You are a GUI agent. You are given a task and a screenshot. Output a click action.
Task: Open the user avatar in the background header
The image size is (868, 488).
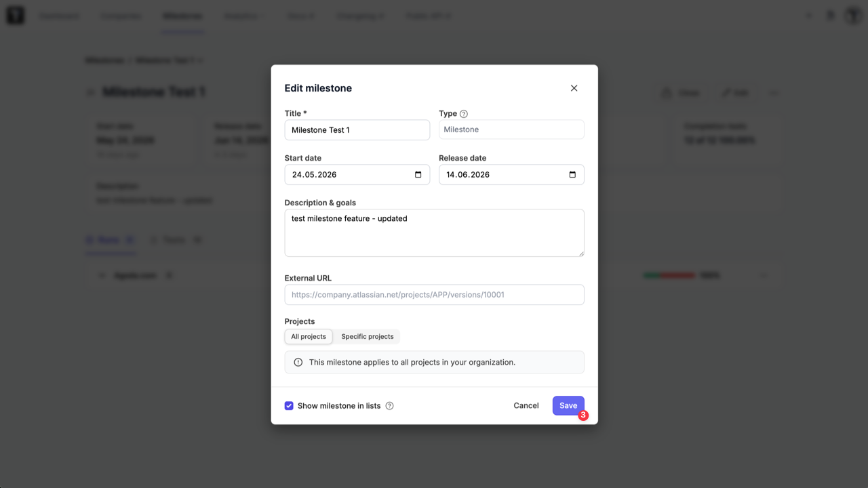point(852,16)
